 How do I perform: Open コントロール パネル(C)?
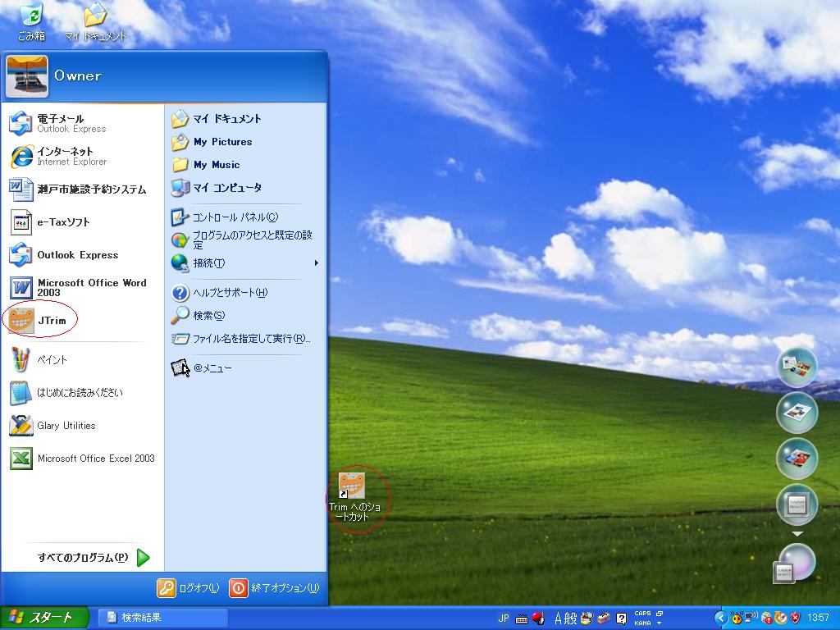coord(245,217)
